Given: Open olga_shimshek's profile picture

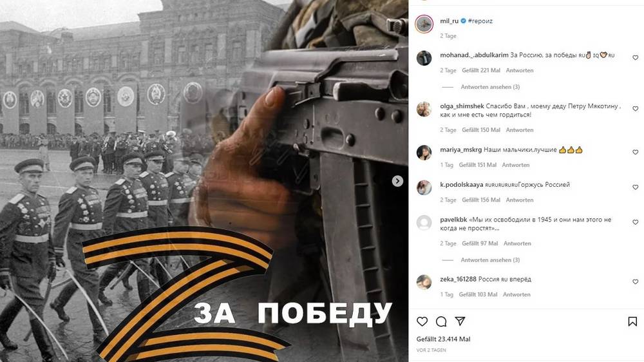Looking at the screenshot, I should pyautogui.click(x=424, y=110).
